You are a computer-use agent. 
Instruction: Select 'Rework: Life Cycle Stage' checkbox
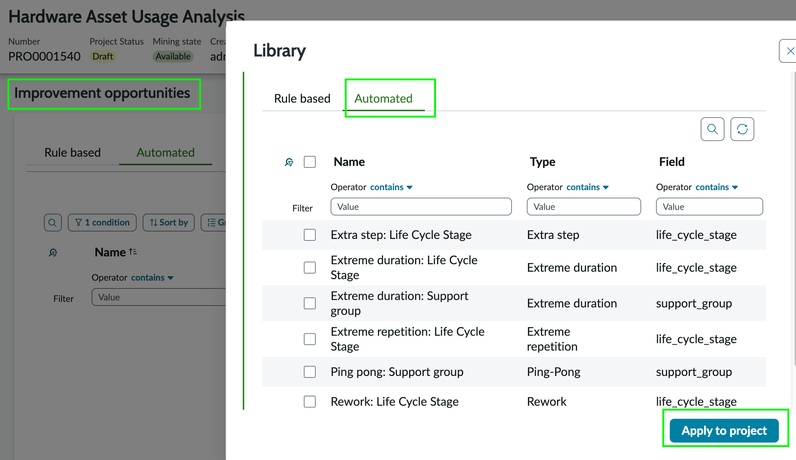tap(310, 402)
